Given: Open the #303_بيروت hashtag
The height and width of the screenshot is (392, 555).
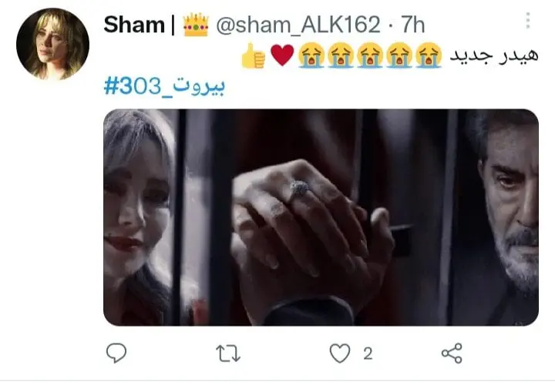Looking at the screenshot, I should click(x=164, y=86).
